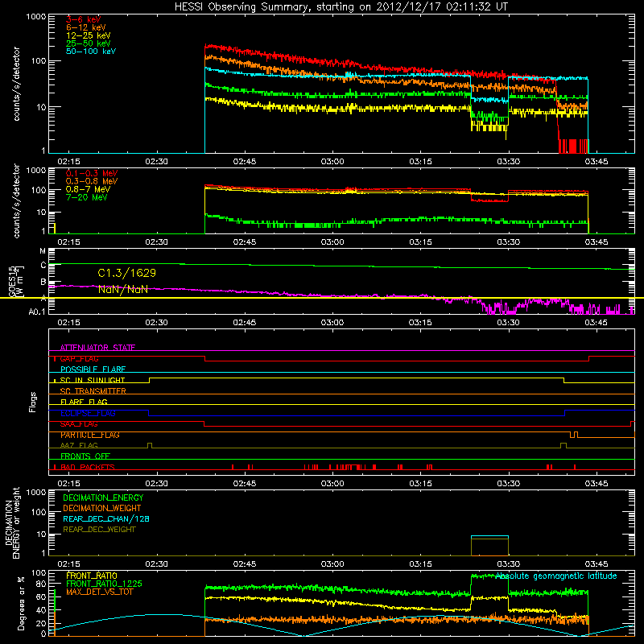Select the 'ATTENUATOR_STATE' flag label

[97, 348]
